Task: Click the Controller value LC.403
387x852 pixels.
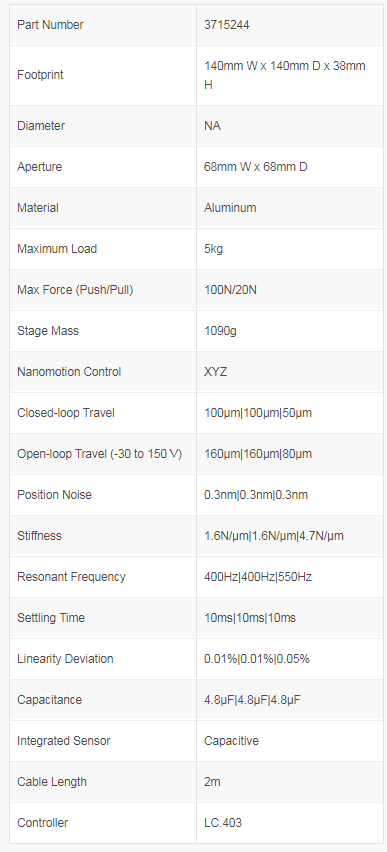Action: (x=223, y=823)
